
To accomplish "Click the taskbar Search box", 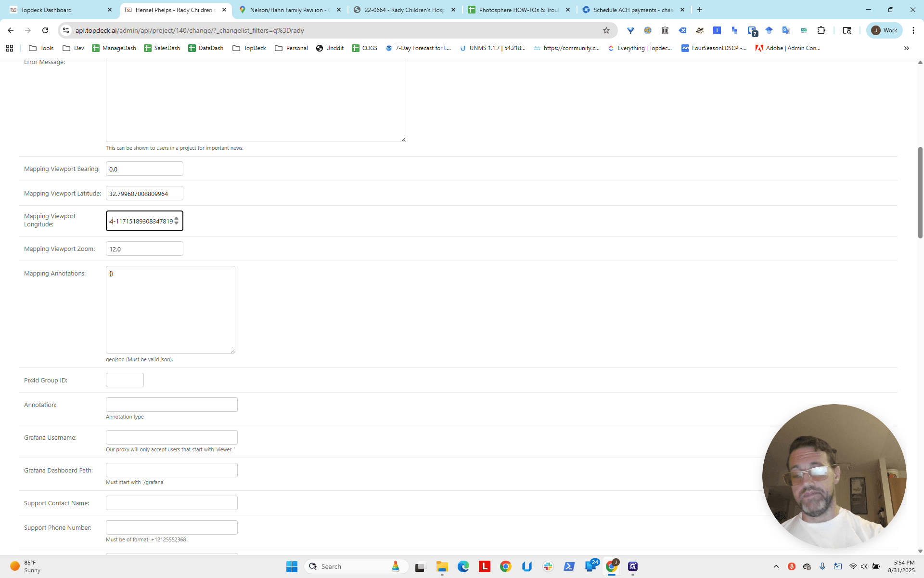I will (356, 566).
